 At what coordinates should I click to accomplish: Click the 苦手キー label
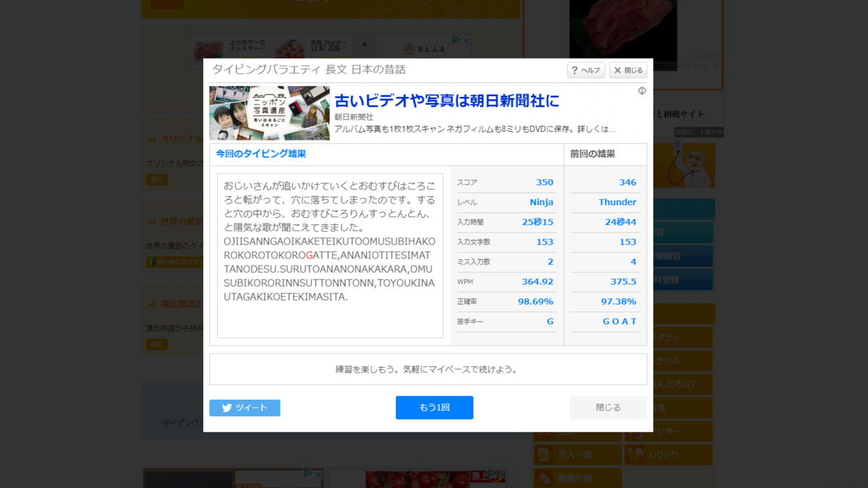[x=469, y=321]
